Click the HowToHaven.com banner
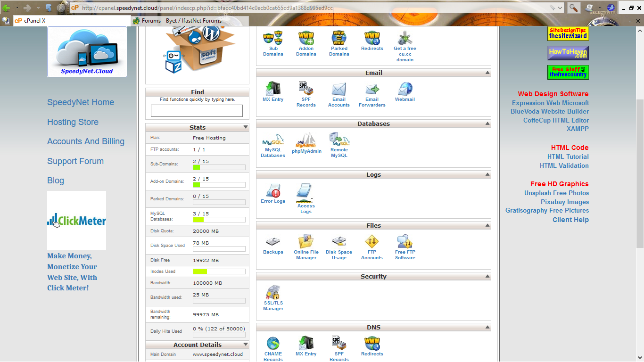The height and width of the screenshot is (362, 644). (x=568, y=53)
